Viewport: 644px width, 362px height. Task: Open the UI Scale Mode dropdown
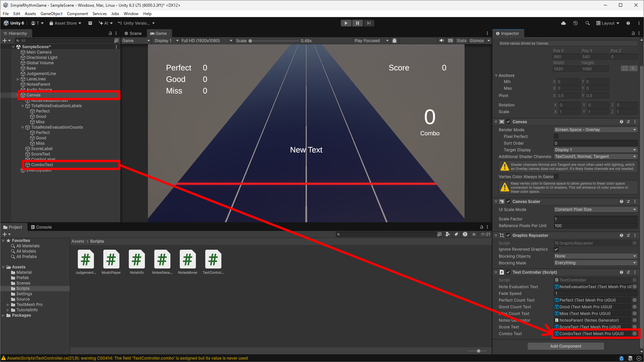point(595,209)
